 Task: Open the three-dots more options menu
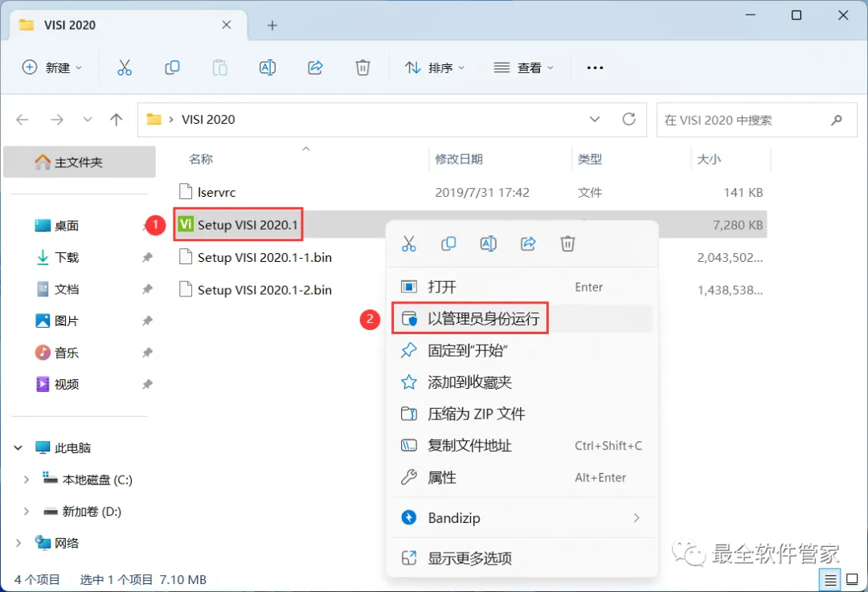(595, 67)
